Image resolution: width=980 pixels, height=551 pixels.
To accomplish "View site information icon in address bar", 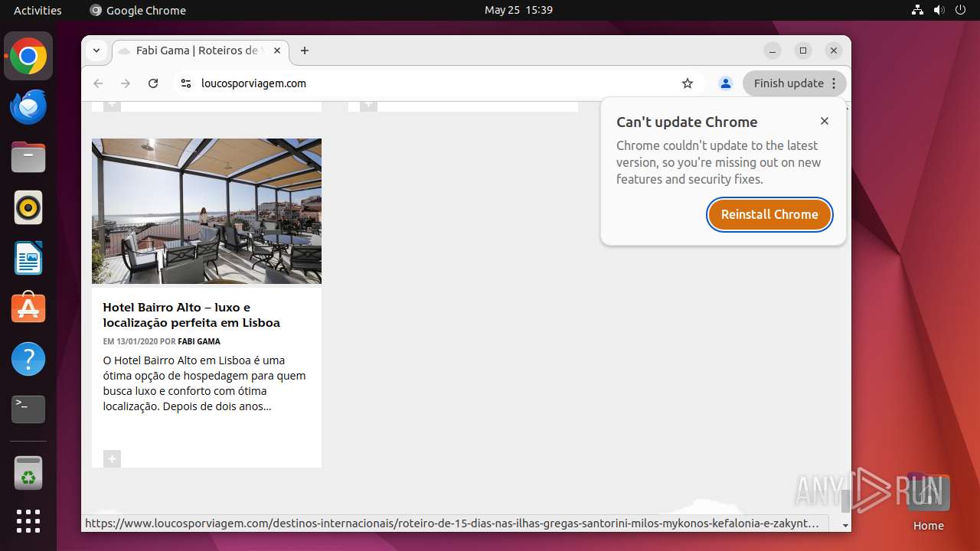I will coord(185,83).
